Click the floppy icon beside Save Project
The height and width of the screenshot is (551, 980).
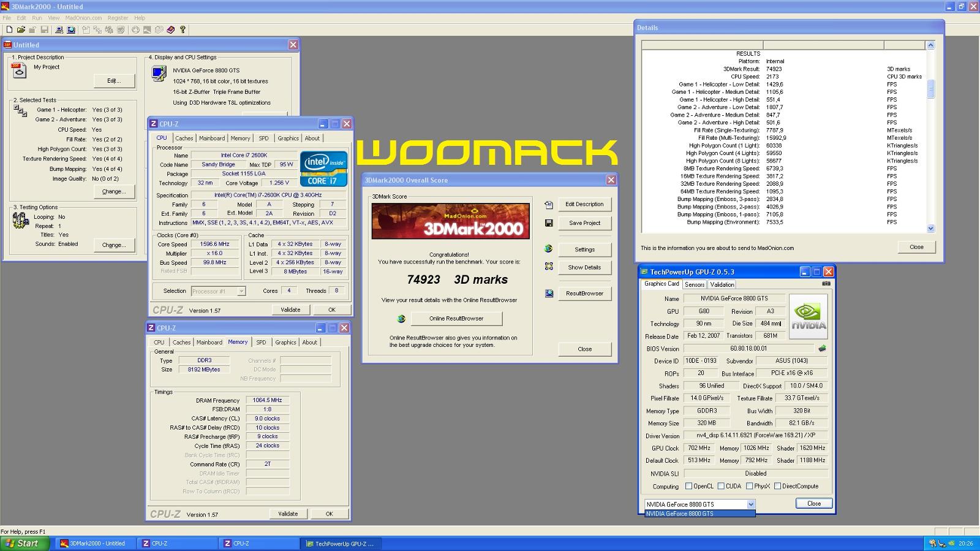point(549,223)
